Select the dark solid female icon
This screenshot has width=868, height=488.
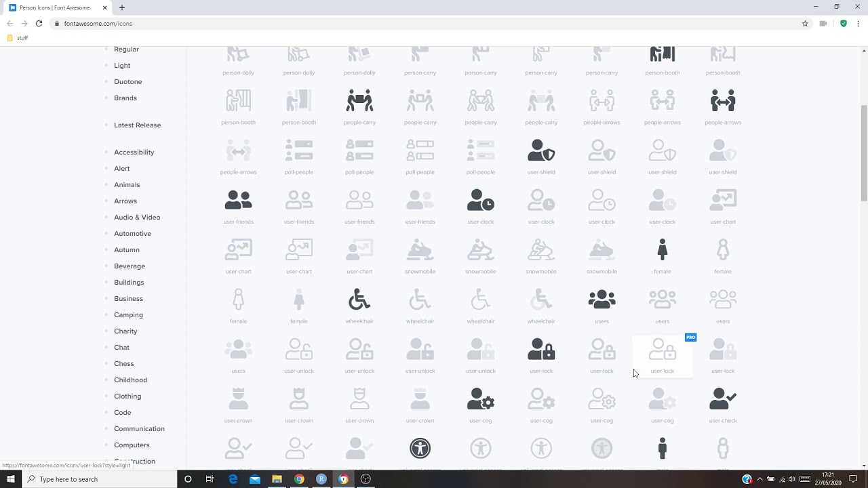(663, 250)
